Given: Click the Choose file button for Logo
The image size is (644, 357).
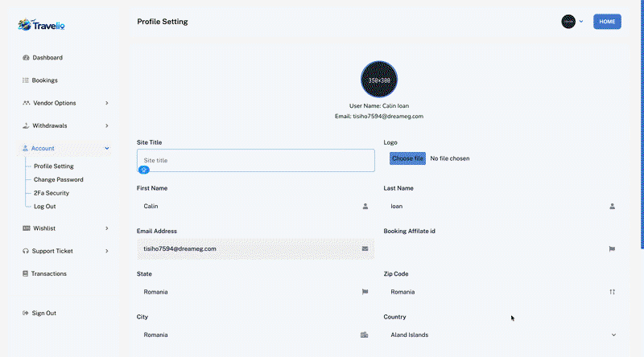Looking at the screenshot, I should (407, 158).
